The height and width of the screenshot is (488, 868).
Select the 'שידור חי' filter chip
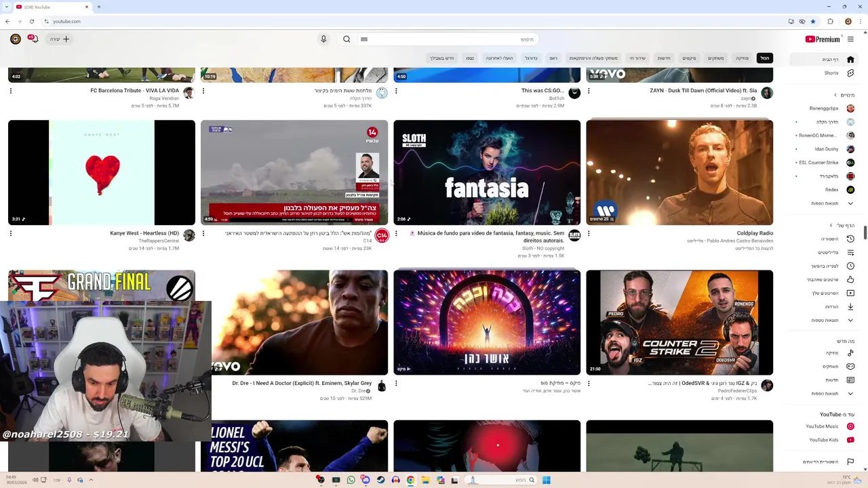637,58
